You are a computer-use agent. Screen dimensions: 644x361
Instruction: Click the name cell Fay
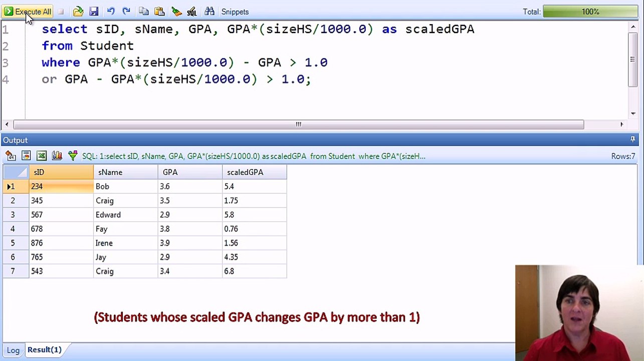(126, 229)
